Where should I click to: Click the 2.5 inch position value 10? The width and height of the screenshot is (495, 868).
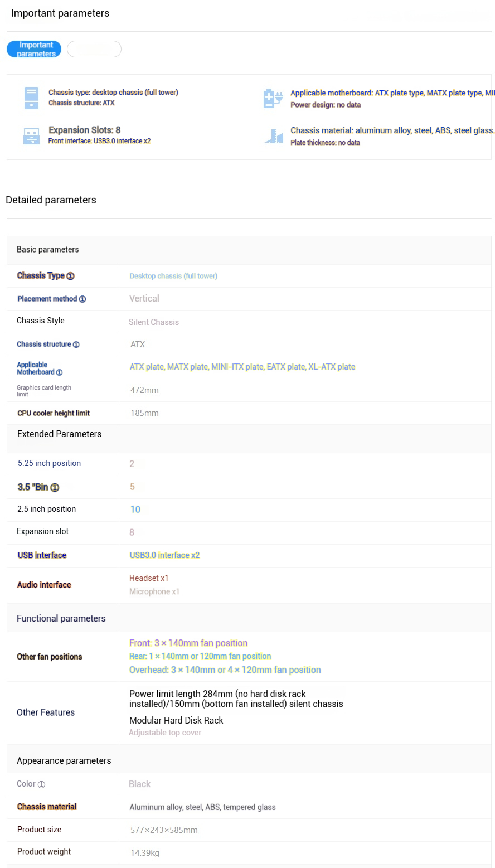point(135,510)
